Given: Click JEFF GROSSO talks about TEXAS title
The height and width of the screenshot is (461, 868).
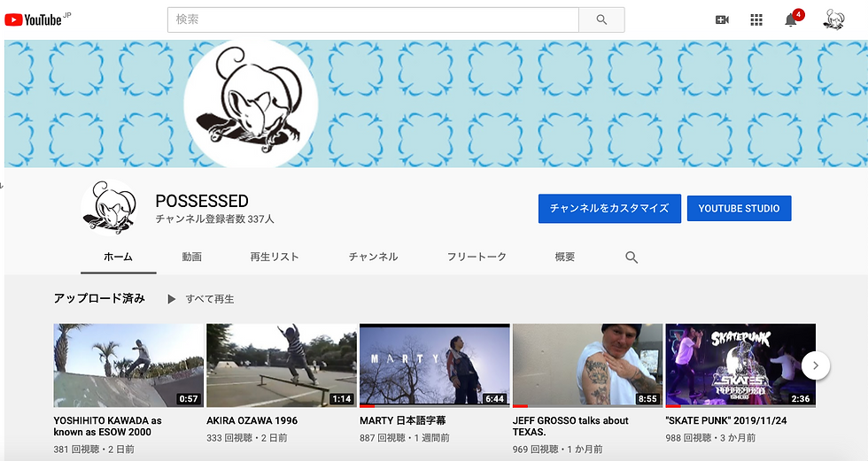Looking at the screenshot, I should [570, 426].
